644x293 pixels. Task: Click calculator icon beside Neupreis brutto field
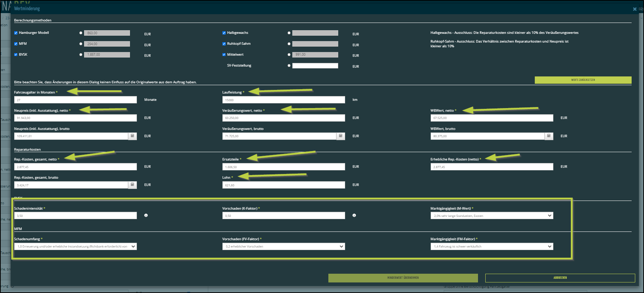click(x=133, y=136)
